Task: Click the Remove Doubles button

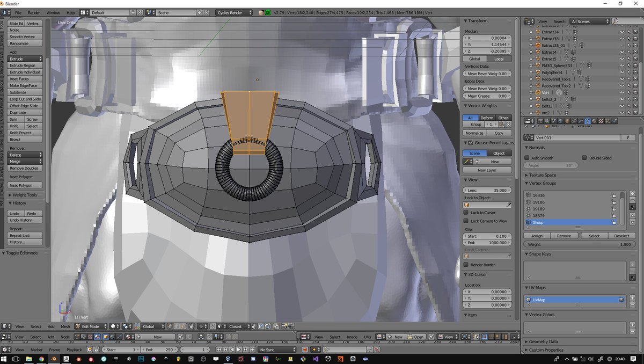Action: point(25,168)
